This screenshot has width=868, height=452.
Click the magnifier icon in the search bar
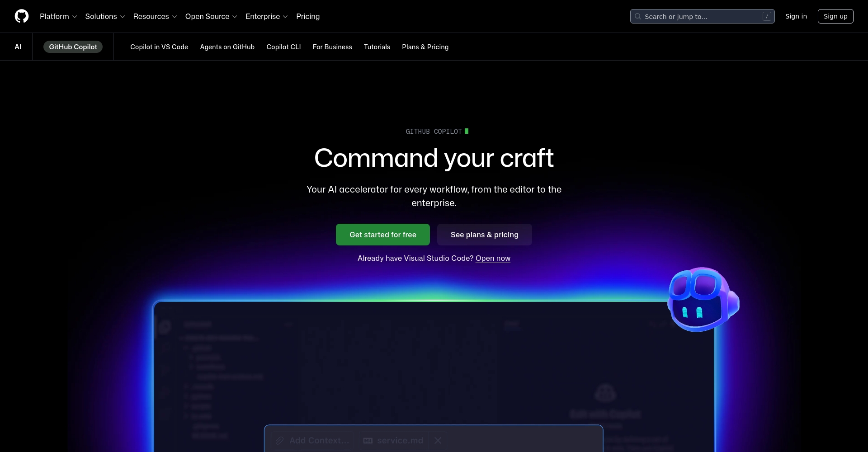click(638, 16)
